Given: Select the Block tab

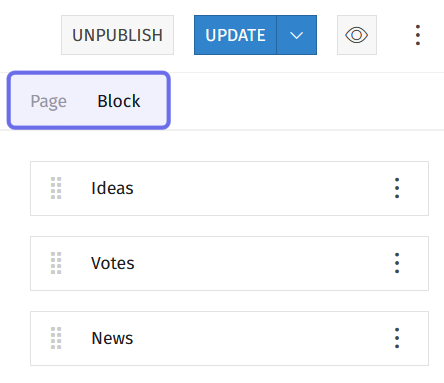Looking at the screenshot, I should pos(119,101).
